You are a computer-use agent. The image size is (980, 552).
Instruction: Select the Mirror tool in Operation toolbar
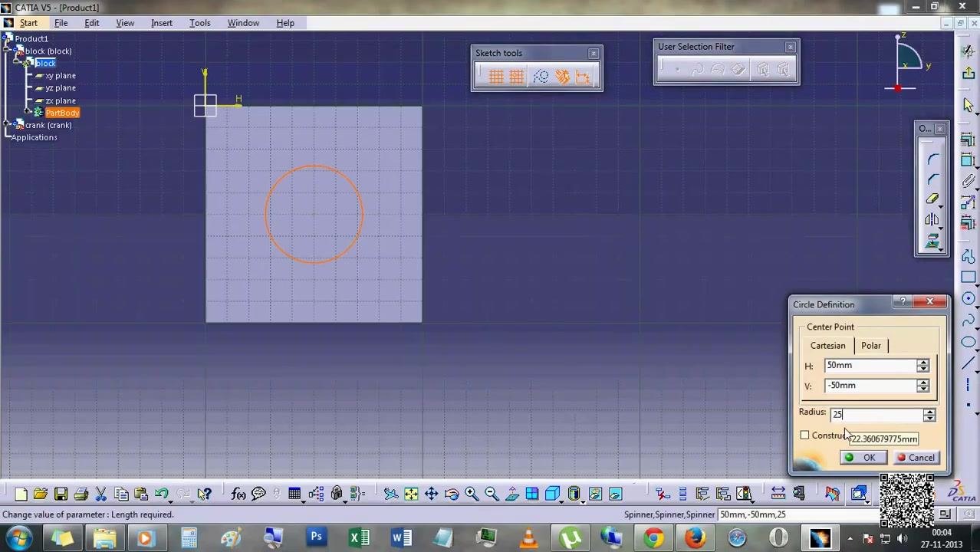coord(932,221)
